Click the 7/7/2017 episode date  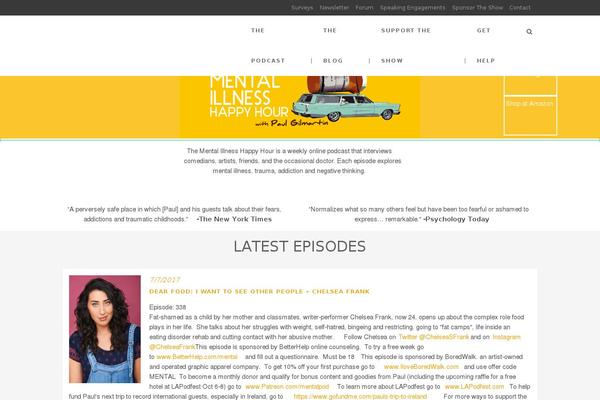[165, 280]
